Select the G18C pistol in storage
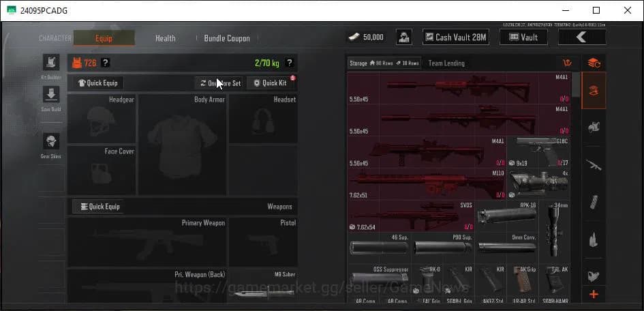 coord(538,152)
